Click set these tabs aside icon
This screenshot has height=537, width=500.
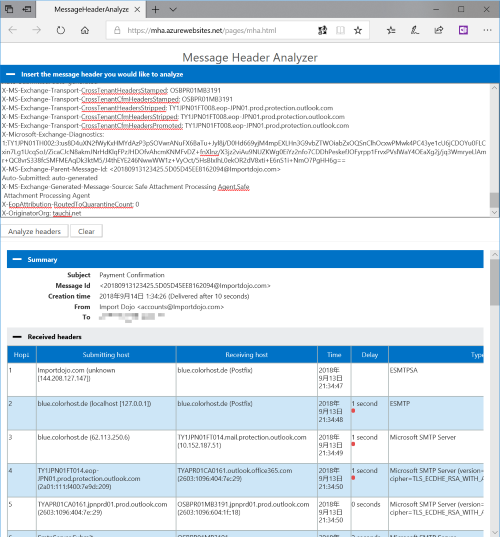pyautogui.click(x=27, y=9)
